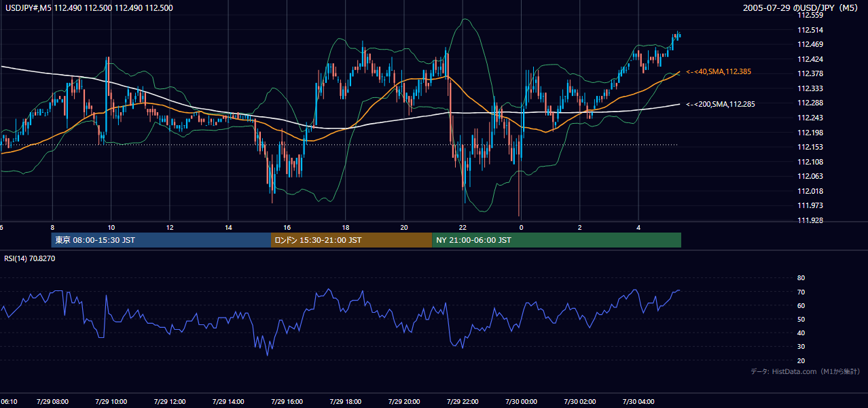Click the RSI scale value 50
868x408 pixels.
(x=801, y=319)
